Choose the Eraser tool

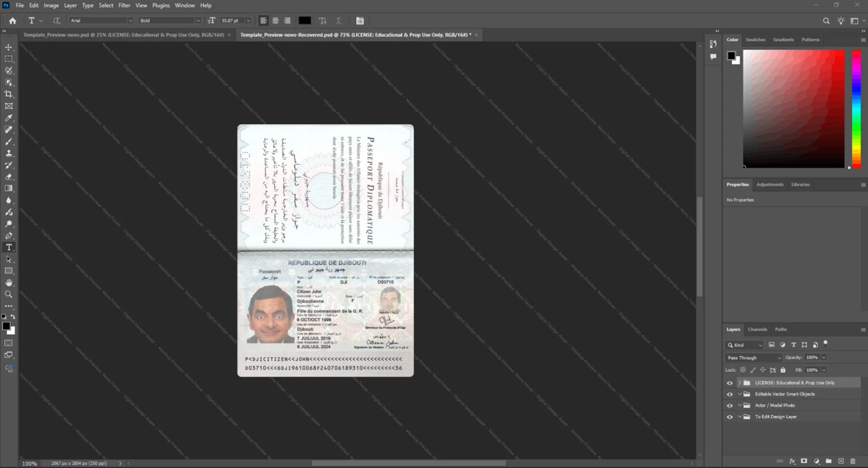(x=9, y=176)
